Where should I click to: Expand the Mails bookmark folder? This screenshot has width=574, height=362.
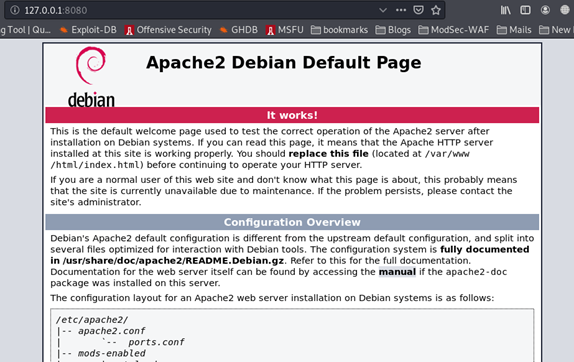coord(514,30)
